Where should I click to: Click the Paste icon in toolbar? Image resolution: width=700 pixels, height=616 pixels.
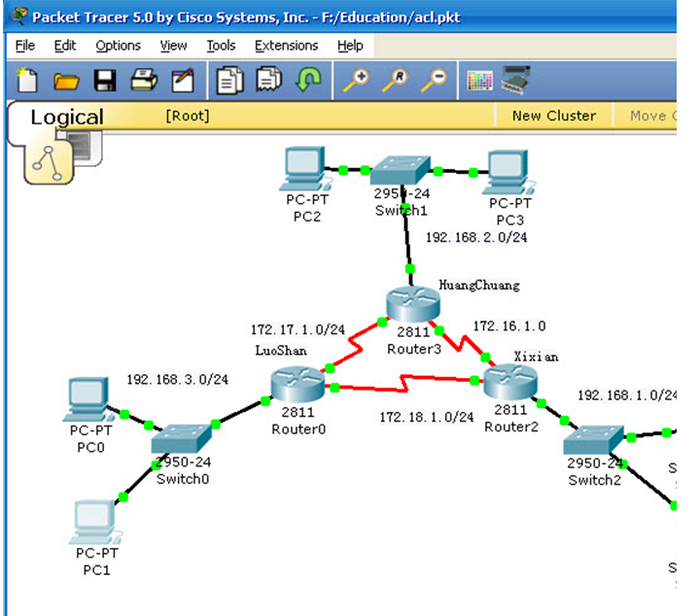pyautogui.click(x=269, y=80)
